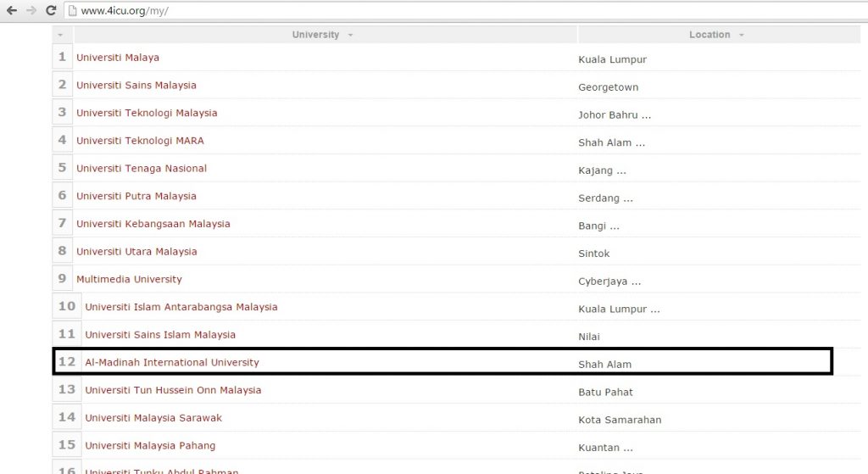Open Universiti Putra Malaysia link

click(x=136, y=196)
